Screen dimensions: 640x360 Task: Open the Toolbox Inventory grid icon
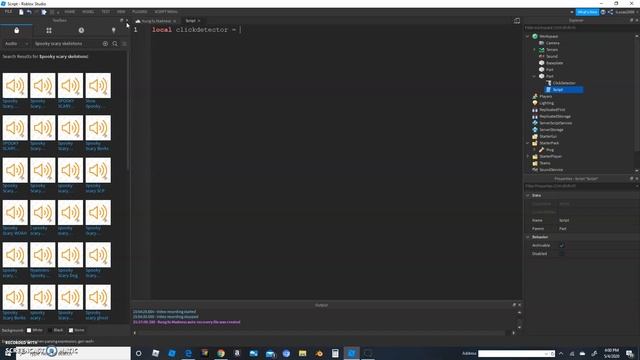[x=49, y=30]
